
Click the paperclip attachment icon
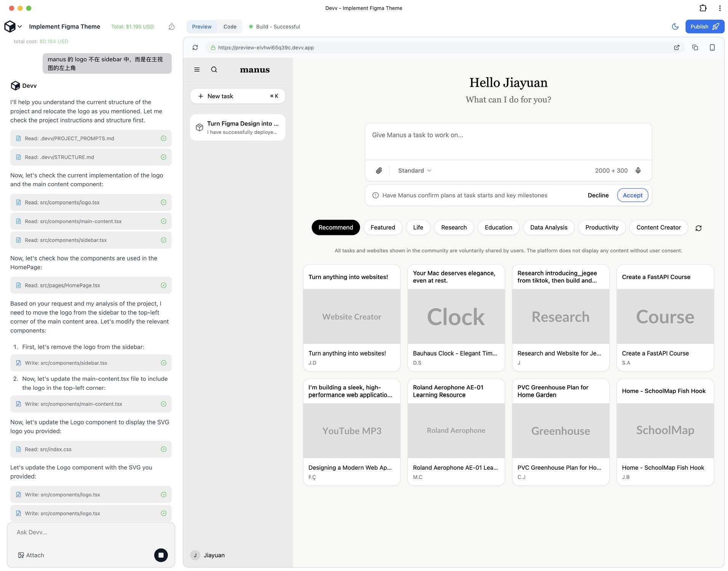coord(379,171)
